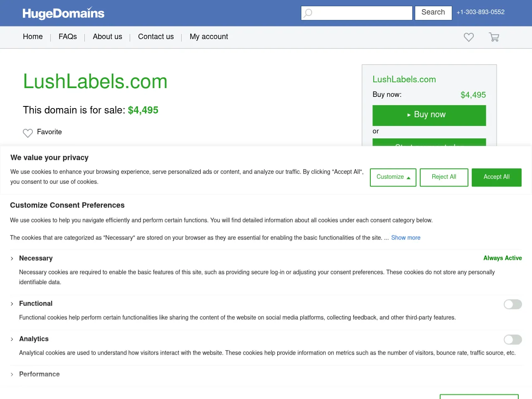Expand the Performance cookies category
Screen dimensions: 532x399
pyautogui.click(x=12, y=374)
